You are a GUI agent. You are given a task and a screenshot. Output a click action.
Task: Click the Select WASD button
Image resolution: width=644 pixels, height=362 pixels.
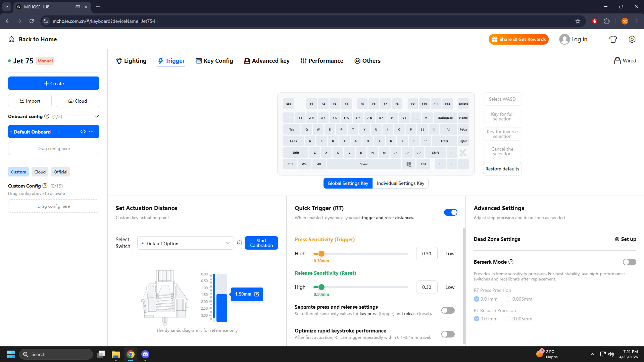(x=502, y=99)
